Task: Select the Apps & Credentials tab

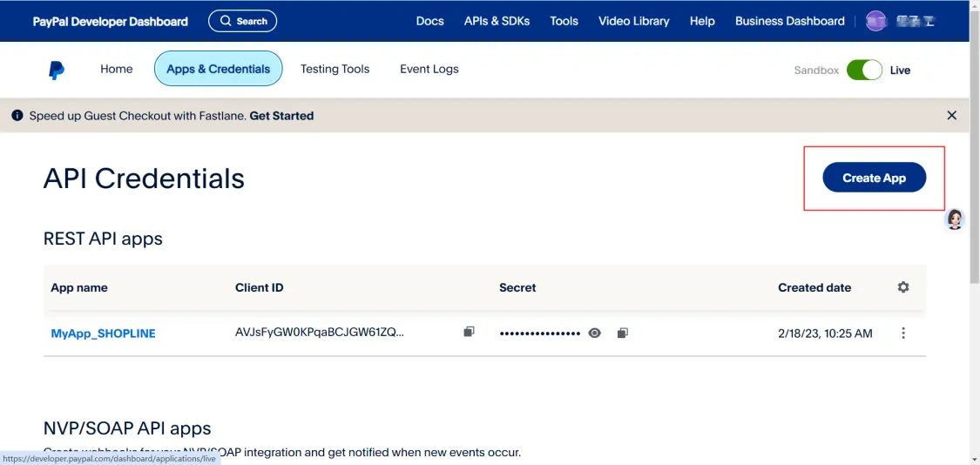Action: coord(218,69)
